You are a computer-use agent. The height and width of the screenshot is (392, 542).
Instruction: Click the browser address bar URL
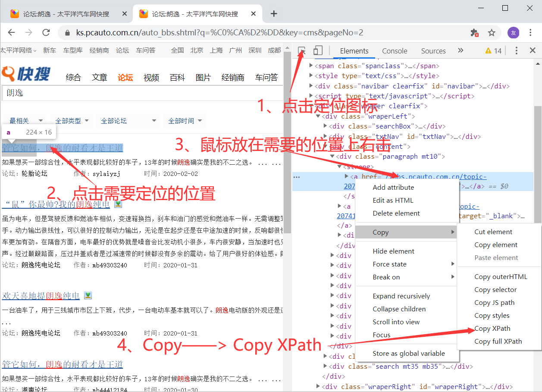tap(219, 33)
